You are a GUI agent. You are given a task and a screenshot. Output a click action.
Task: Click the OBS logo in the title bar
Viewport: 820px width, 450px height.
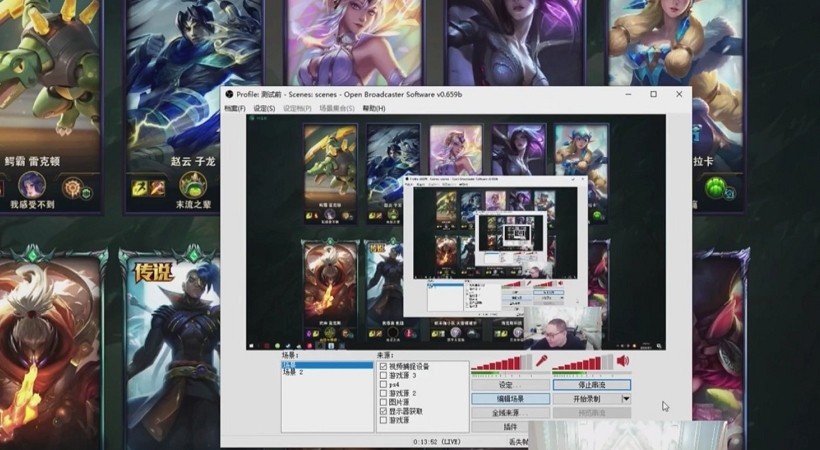click(229, 94)
